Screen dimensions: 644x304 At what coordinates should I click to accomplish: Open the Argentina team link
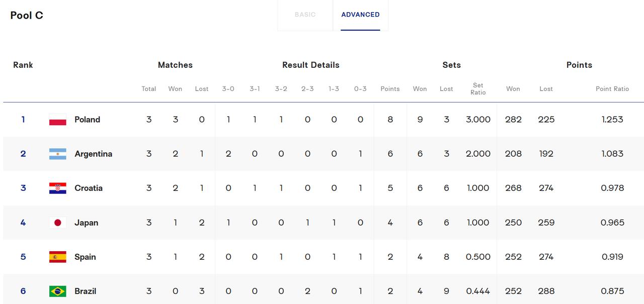(x=93, y=154)
